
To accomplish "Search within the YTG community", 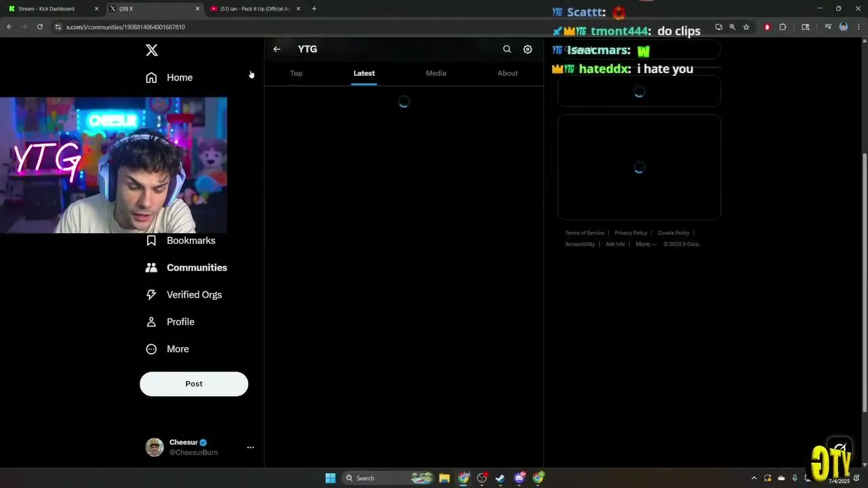I will pyautogui.click(x=507, y=49).
